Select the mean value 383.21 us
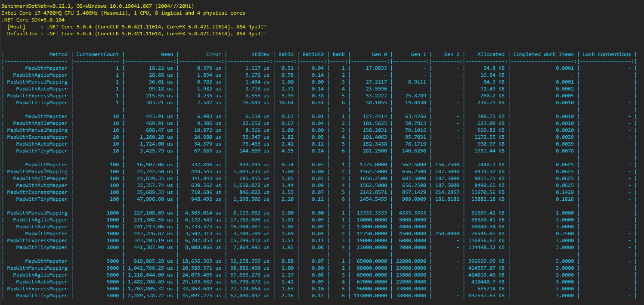Viewport: 644px width, 305px height. pos(159,103)
